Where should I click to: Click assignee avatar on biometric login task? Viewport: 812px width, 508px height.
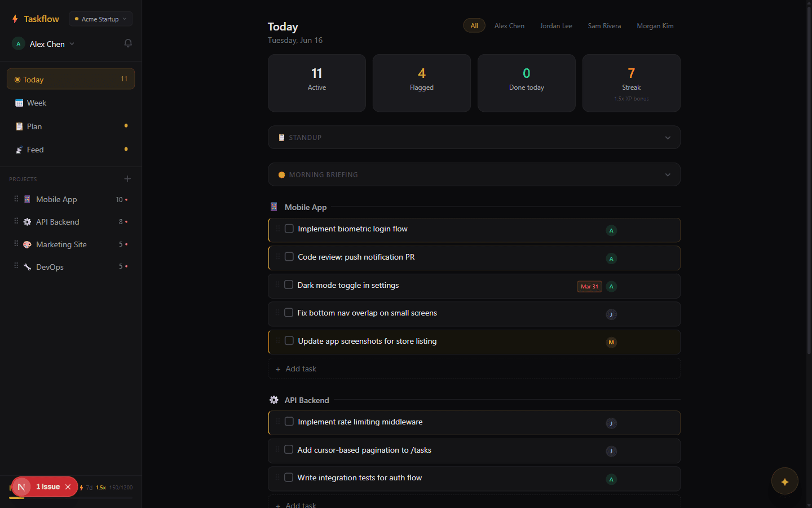tap(611, 230)
